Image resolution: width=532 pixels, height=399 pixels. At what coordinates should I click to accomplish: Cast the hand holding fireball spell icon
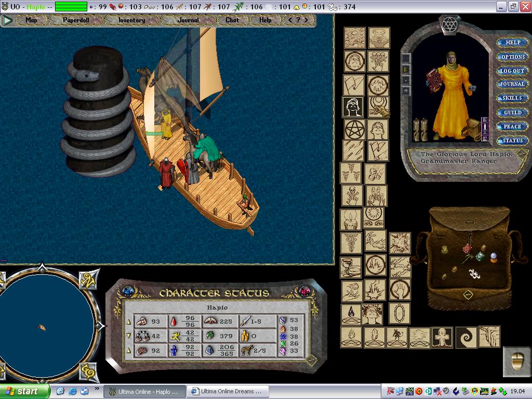click(x=351, y=291)
